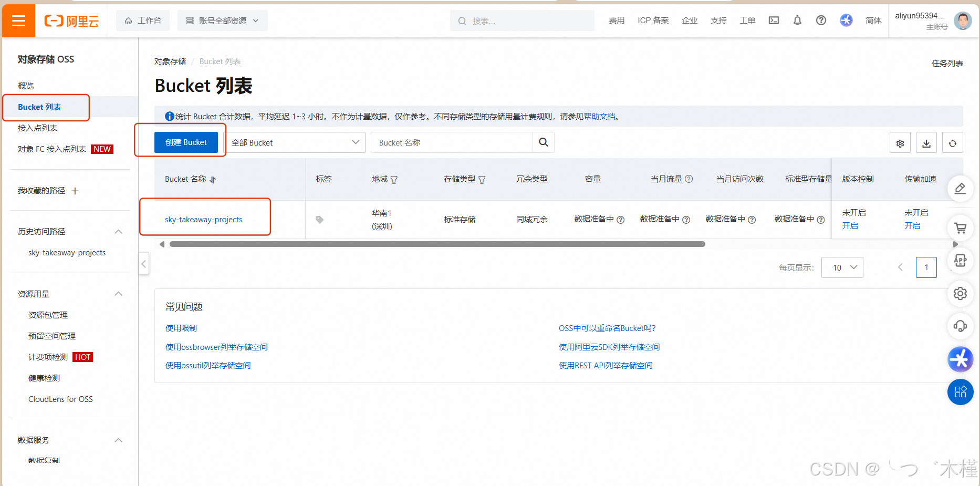The image size is (980, 486).
Task: Open the 使用限制 FAQ link
Action: pos(181,328)
